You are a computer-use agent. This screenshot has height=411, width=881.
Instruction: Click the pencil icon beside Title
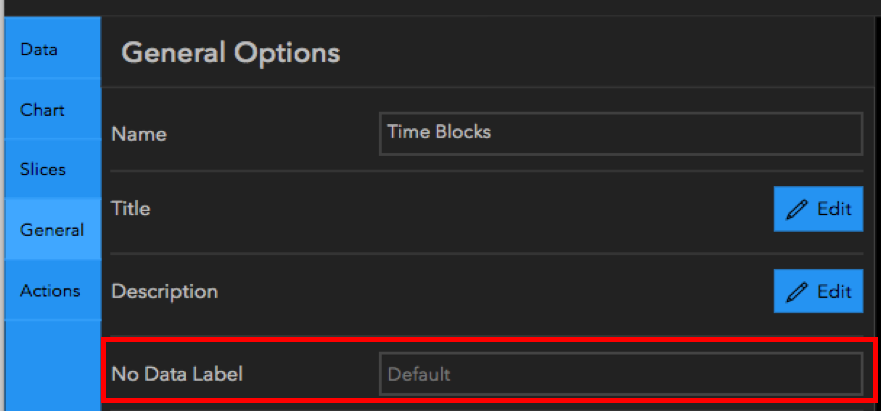[x=797, y=210]
